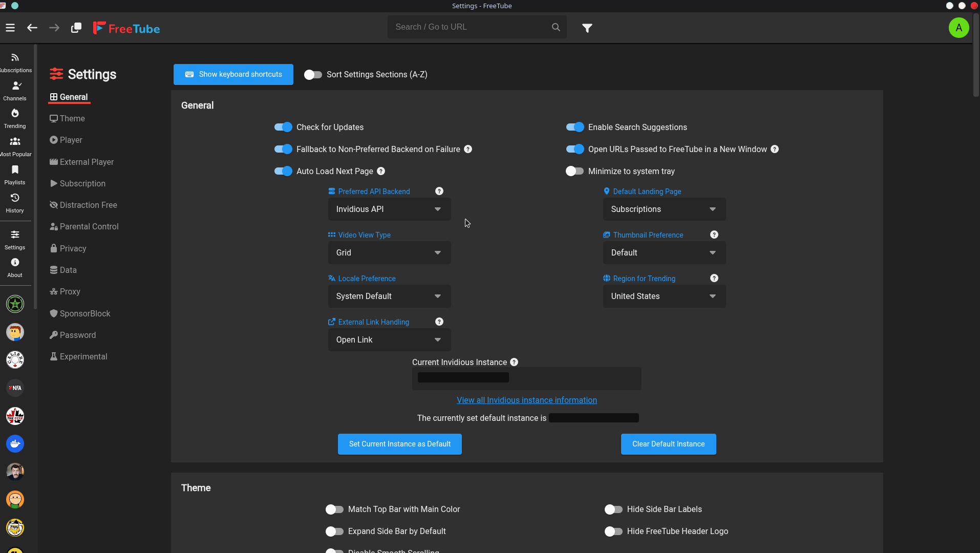The height and width of the screenshot is (553, 980).
Task: Open Locale Preference dropdown
Action: [x=390, y=296]
